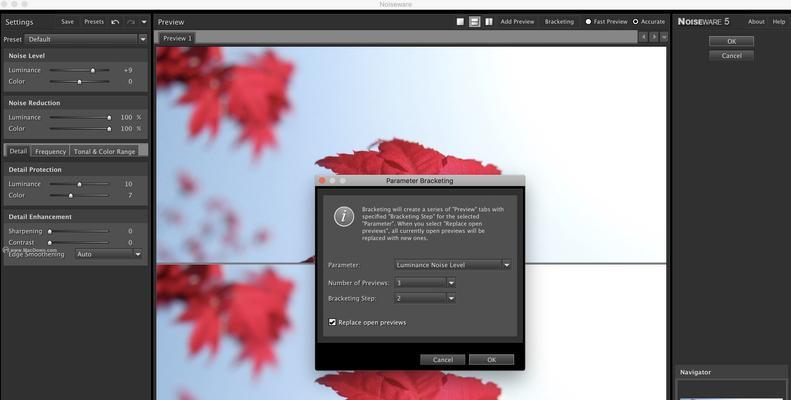The image size is (791, 400).
Task: Select horizontal split preview icon
Action: (474, 22)
